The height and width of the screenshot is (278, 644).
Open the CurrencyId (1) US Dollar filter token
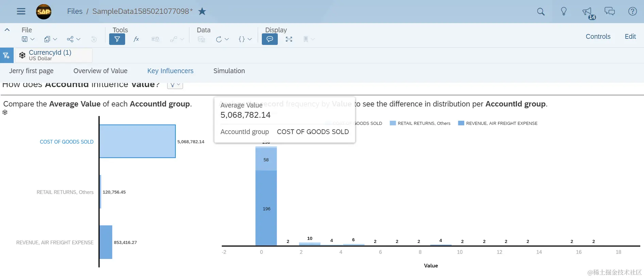coord(54,55)
